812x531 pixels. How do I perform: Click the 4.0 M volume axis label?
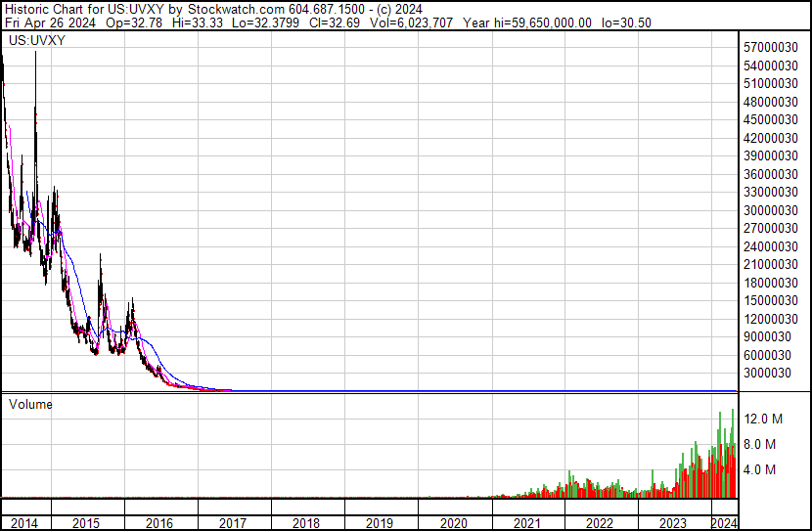click(x=759, y=469)
